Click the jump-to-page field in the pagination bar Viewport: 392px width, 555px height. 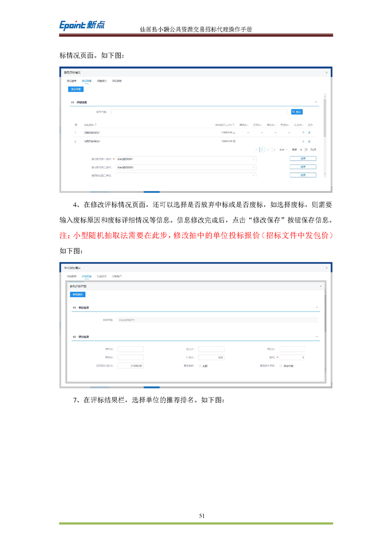[301, 150]
